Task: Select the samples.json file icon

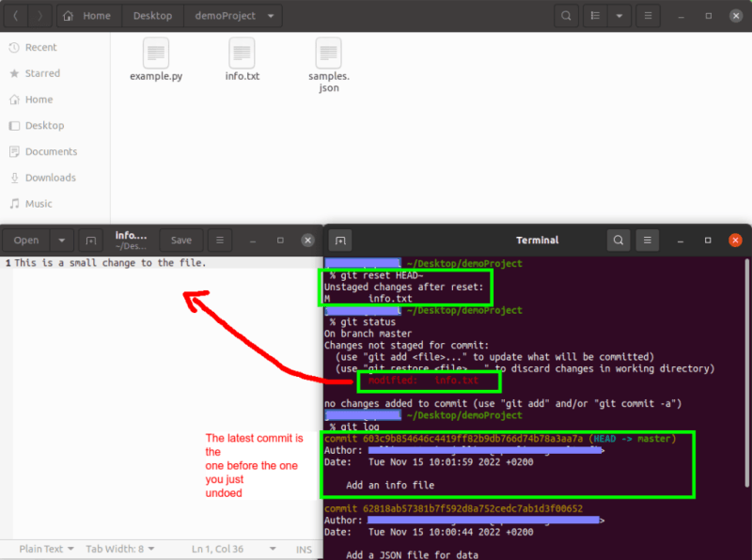Action: click(x=328, y=53)
